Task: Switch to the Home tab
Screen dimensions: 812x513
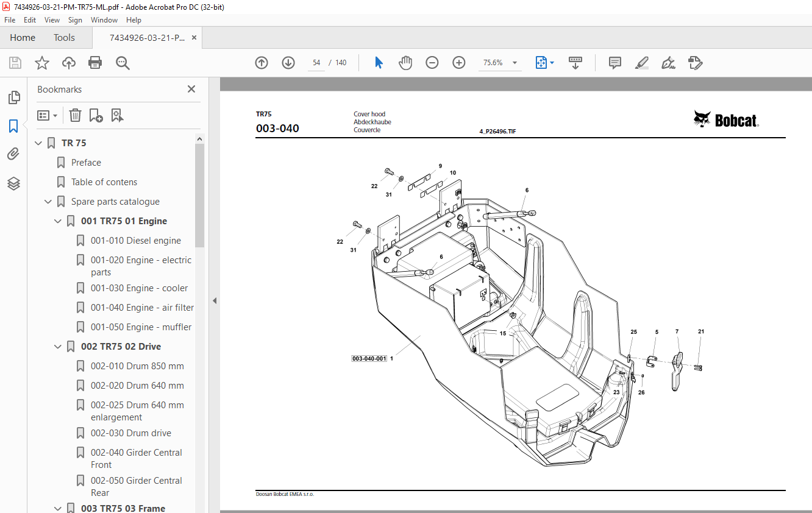Action: [23, 38]
